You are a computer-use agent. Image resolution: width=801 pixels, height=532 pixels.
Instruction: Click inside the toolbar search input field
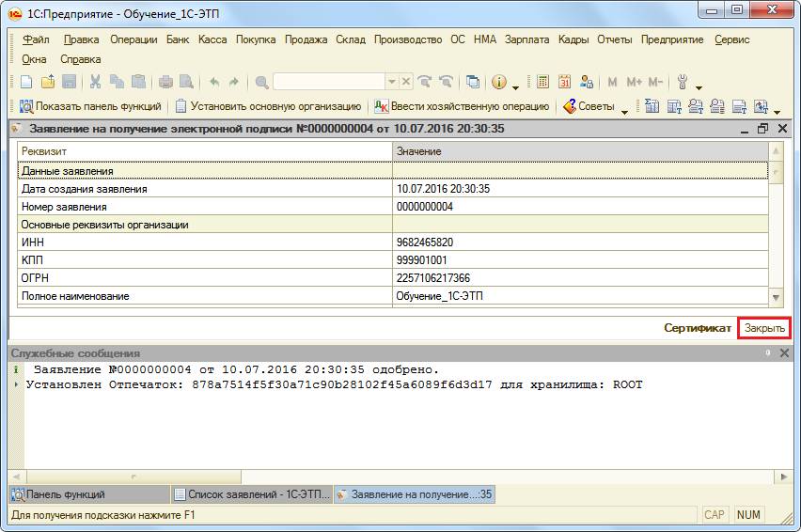[329, 82]
